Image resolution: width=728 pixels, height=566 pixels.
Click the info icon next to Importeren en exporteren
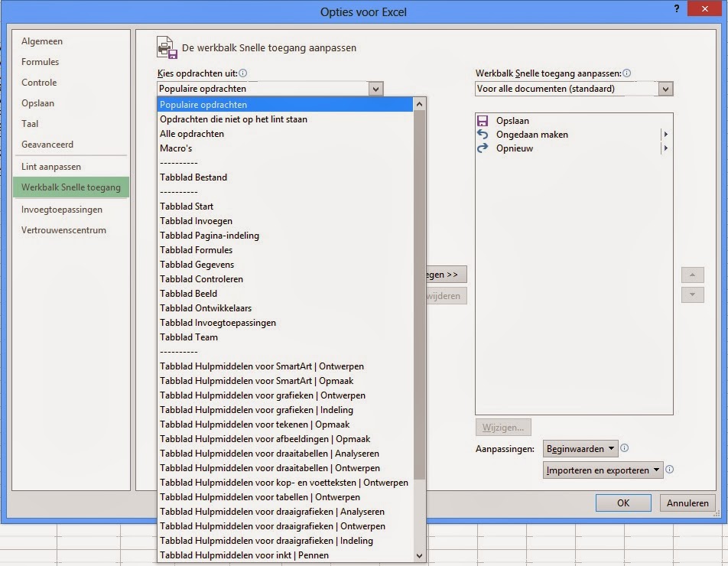click(x=670, y=470)
